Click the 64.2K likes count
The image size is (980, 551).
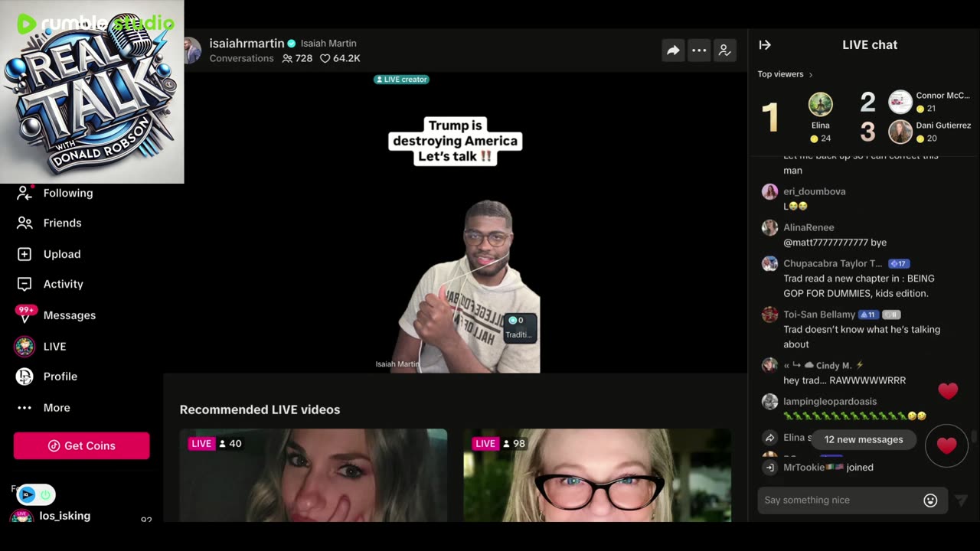point(340,59)
